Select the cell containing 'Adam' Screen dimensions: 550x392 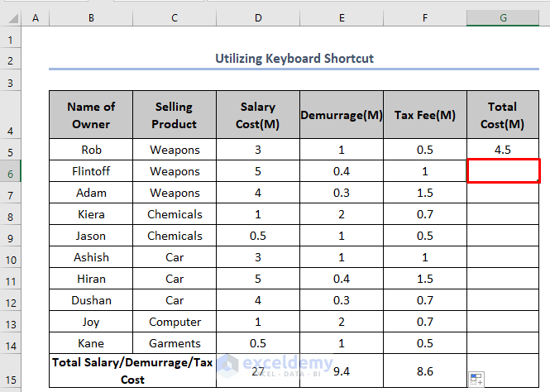(91, 193)
